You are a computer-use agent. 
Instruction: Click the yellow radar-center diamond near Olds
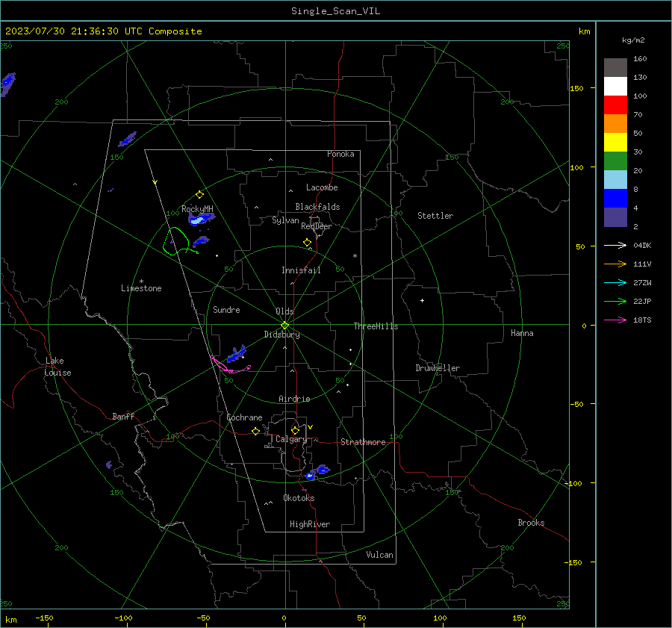point(285,325)
